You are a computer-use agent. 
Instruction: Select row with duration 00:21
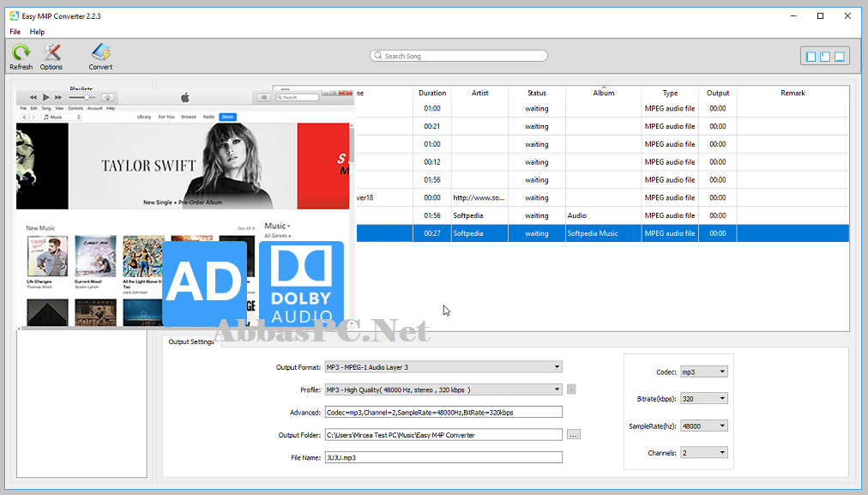[x=602, y=126]
